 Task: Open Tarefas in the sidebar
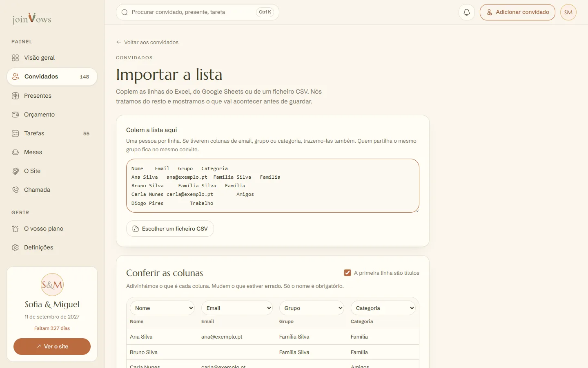[x=52, y=133]
